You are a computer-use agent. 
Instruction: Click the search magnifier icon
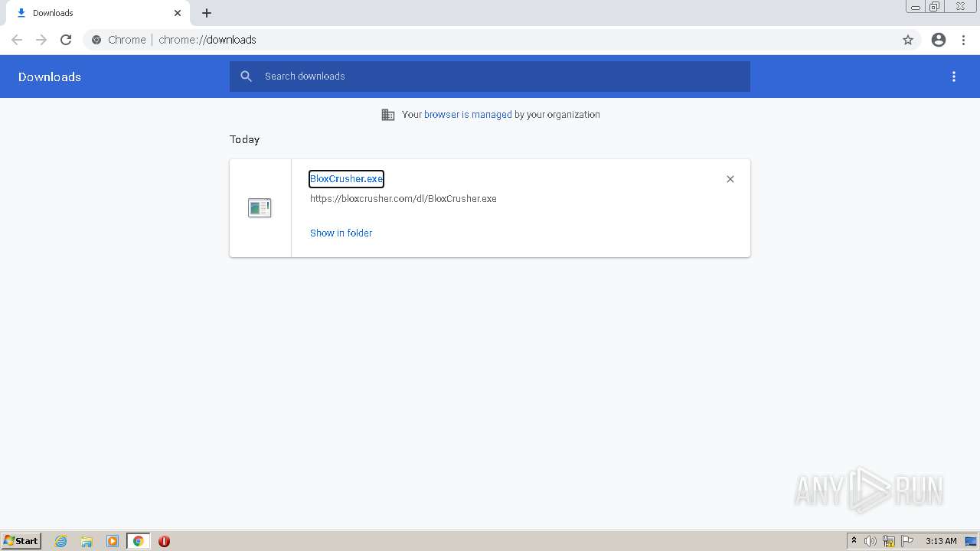246,77
